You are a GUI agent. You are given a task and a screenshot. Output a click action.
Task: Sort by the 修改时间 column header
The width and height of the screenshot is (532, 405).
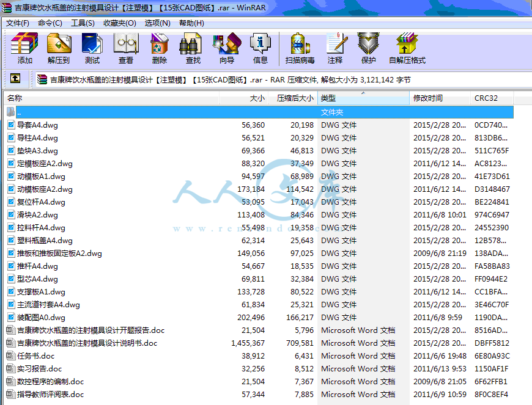coord(440,98)
